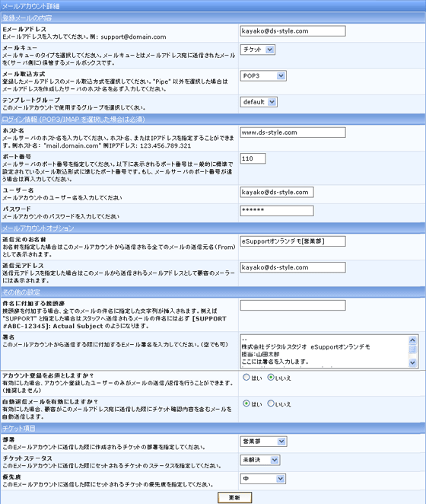
Task: Click the port number field showing 110
Action: click(253, 158)
